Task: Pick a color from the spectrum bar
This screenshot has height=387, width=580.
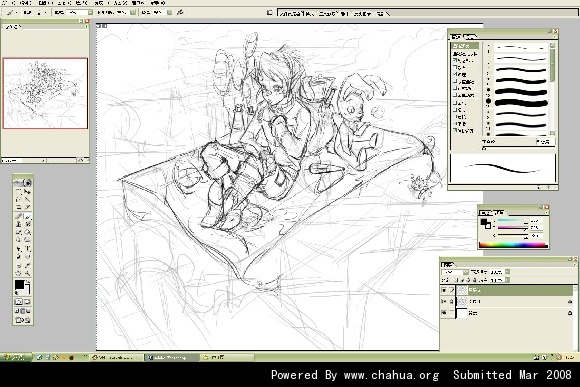Action: coord(513,245)
